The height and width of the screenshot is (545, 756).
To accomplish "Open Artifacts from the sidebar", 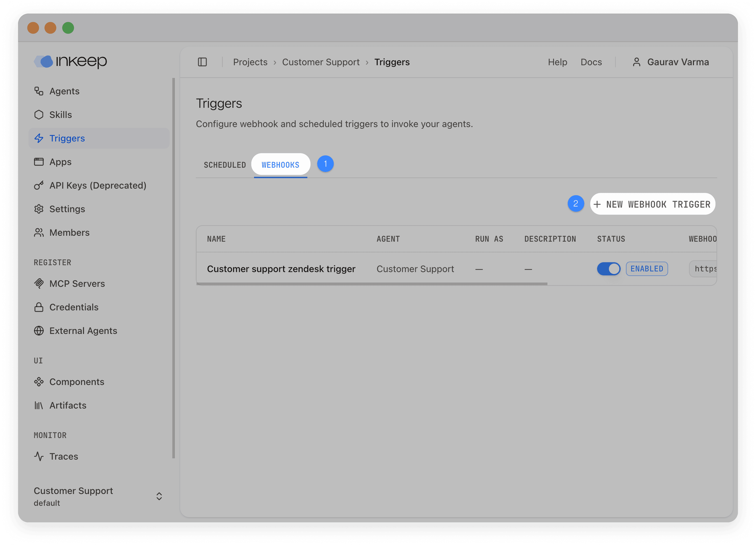I will (68, 405).
